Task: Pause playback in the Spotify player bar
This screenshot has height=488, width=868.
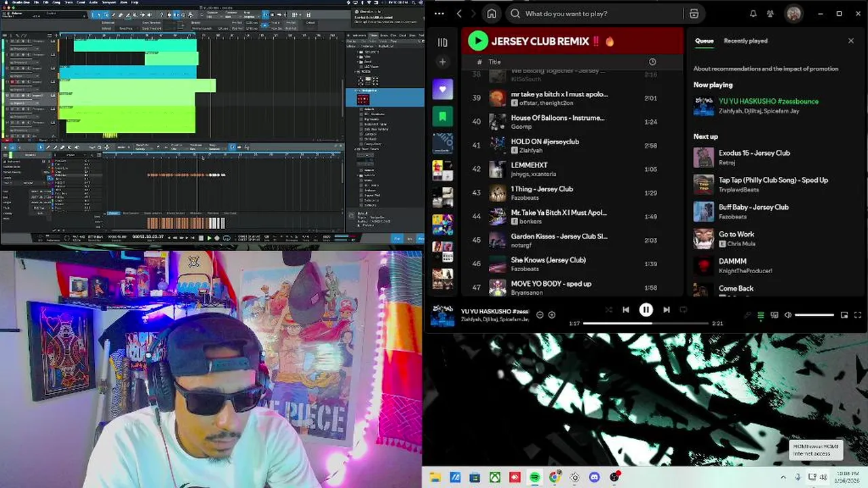Action: tap(646, 310)
